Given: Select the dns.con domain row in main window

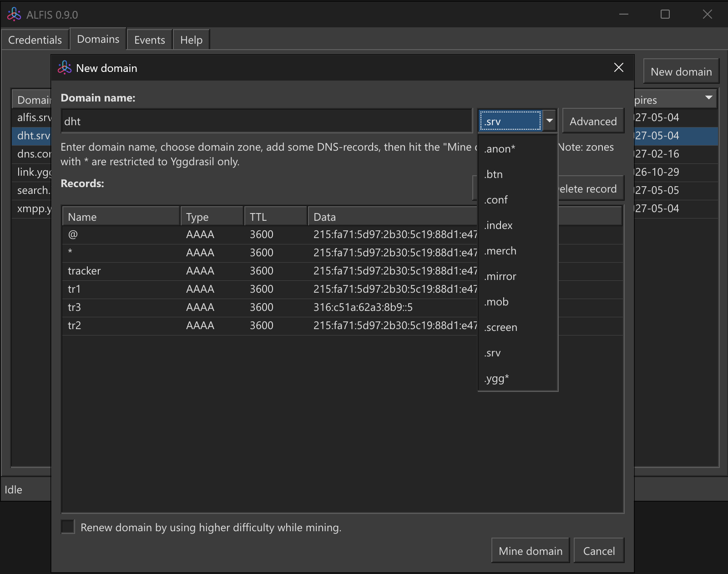Looking at the screenshot, I should (x=32, y=154).
